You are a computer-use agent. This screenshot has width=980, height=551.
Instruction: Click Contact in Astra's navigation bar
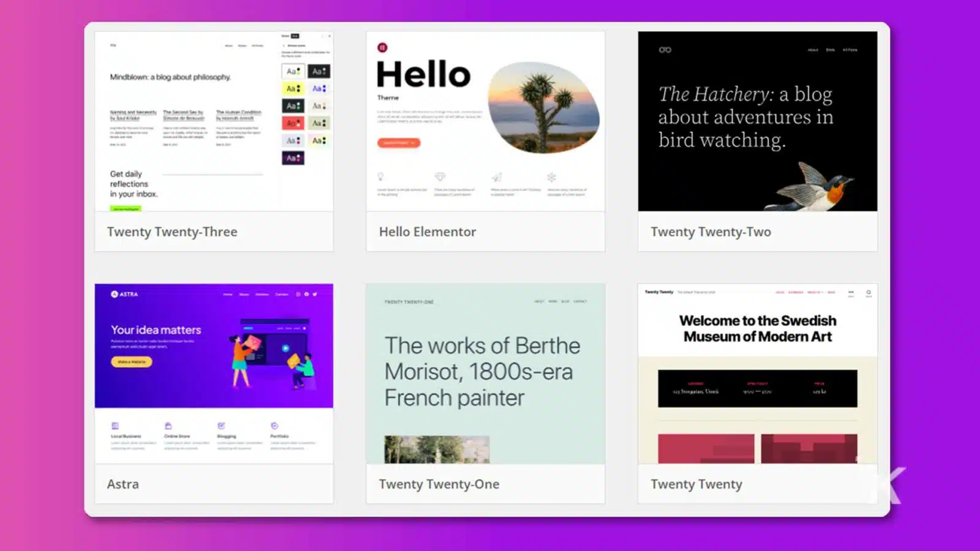(282, 294)
